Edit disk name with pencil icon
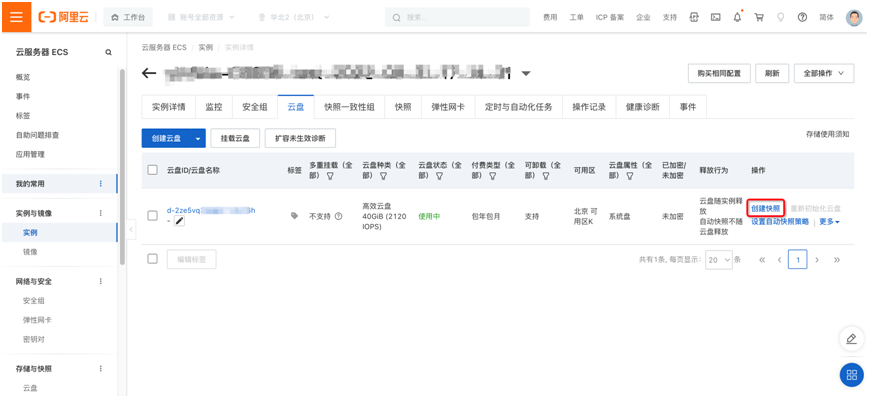869x398 pixels. 180,221
